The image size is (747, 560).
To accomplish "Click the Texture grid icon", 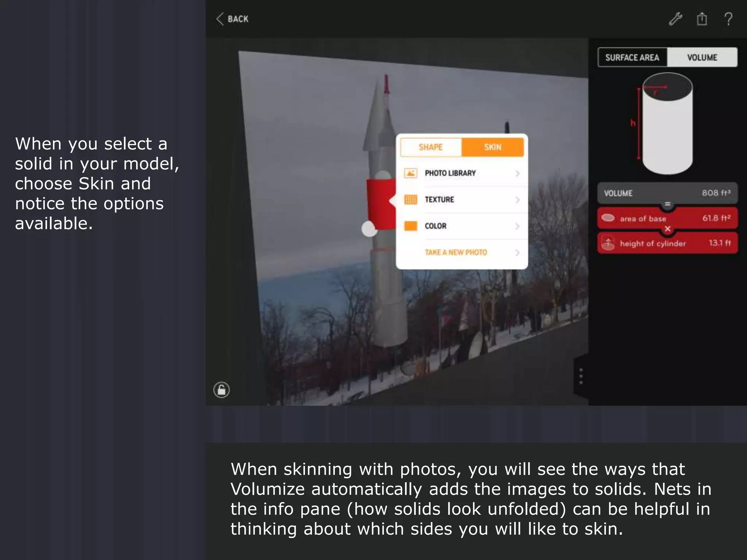I will 411,199.
